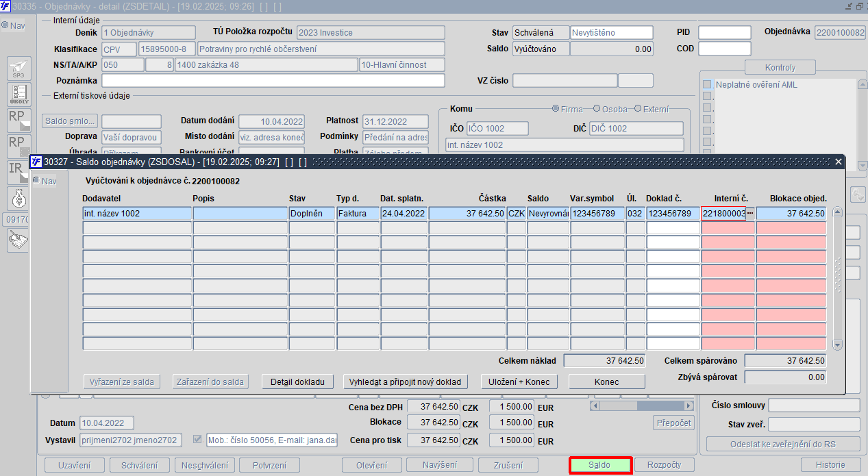Click the Kontroly list scroll-up arrow
The height and width of the screenshot is (476, 868).
[x=863, y=84]
